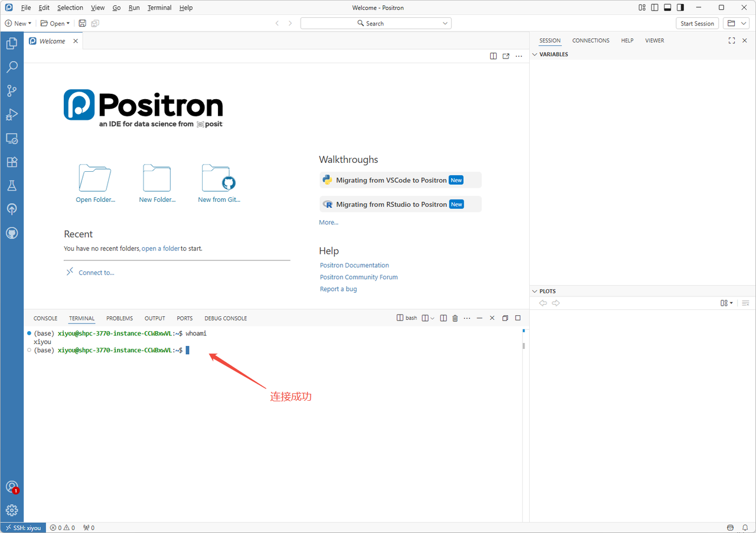Open Source Control from the activity bar
The image size is (756, 533).
tap(12, 90)
